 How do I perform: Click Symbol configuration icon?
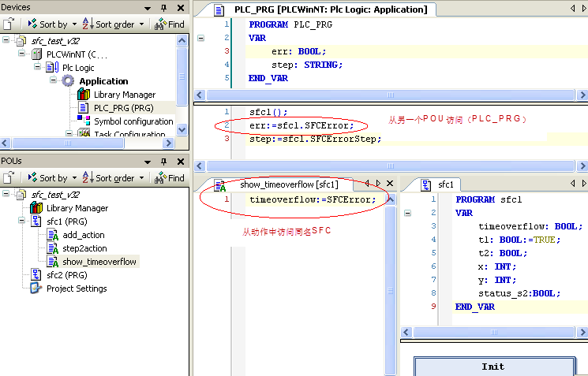[84, 121]
